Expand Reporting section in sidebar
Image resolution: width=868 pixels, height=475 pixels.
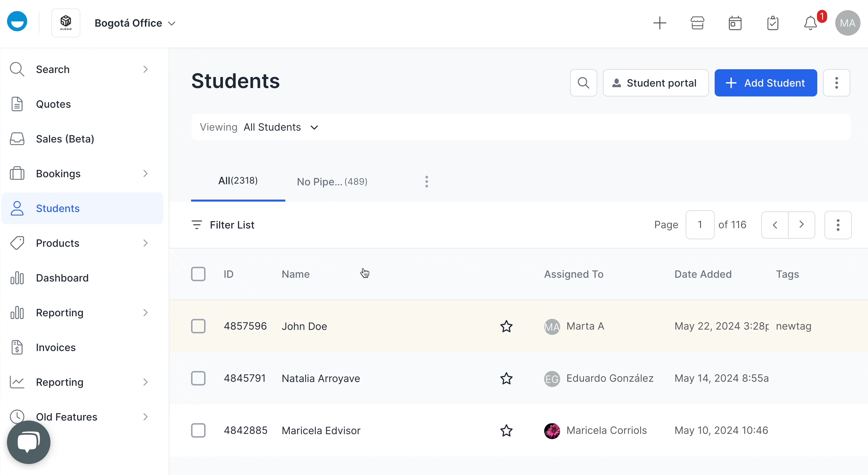coord(145,313)
